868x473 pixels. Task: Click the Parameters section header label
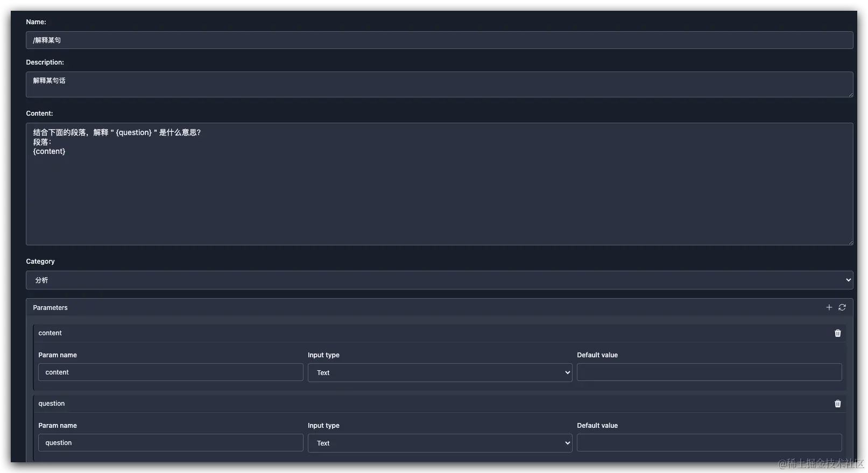pos(50,308)
